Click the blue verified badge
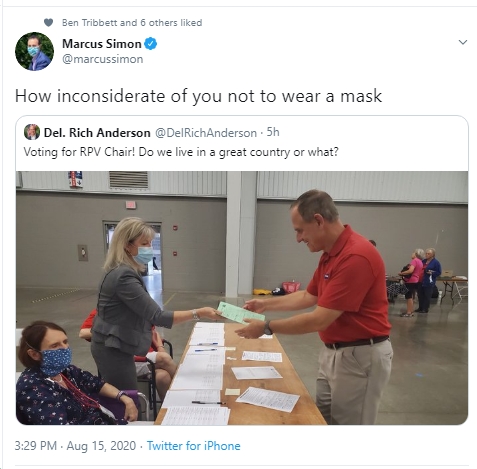The width and height of the screenshot is (477, 469). click(150, 44)
